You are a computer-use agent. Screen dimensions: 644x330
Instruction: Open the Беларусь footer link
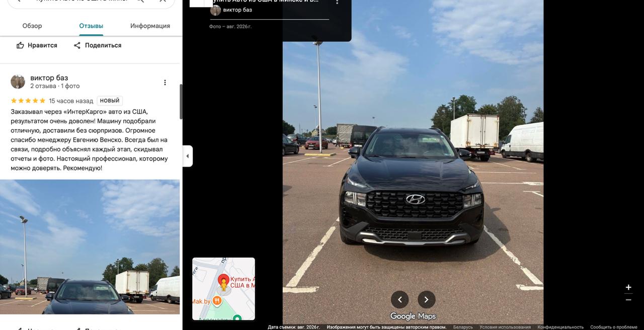(x=463, y=327)
